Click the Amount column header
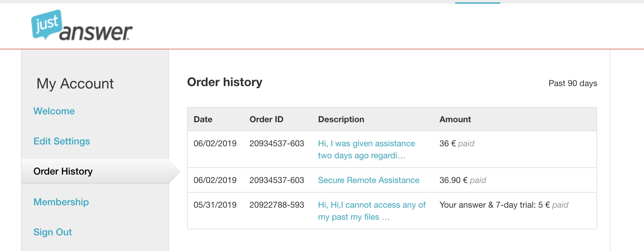Screen dimensions: 644x251 coord(455,119)
